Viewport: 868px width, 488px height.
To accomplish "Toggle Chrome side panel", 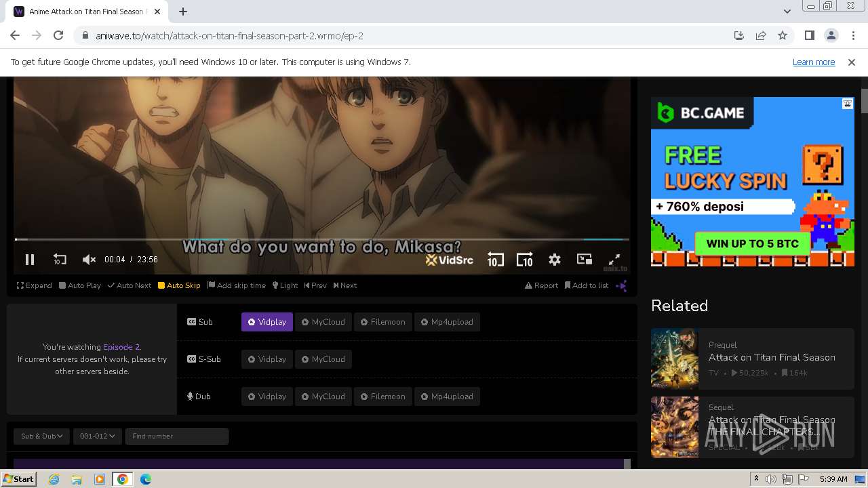I will click(x=810, y=36).
